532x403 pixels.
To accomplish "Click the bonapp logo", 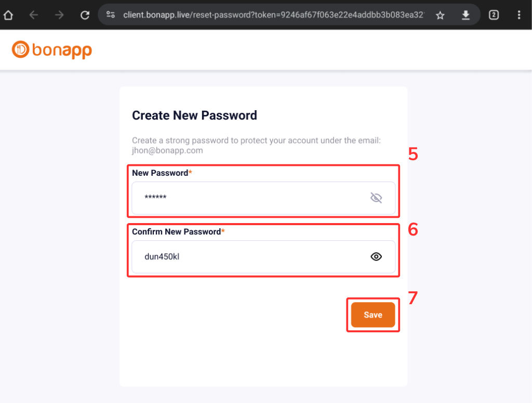I will tap(52, 50).
